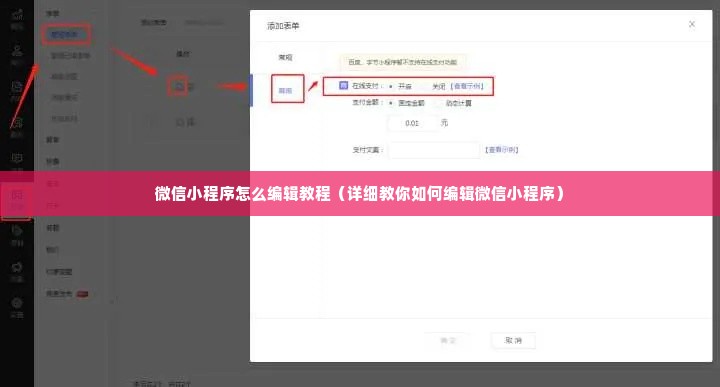Choose 动态计算 for 支付金额

point(458,103)
